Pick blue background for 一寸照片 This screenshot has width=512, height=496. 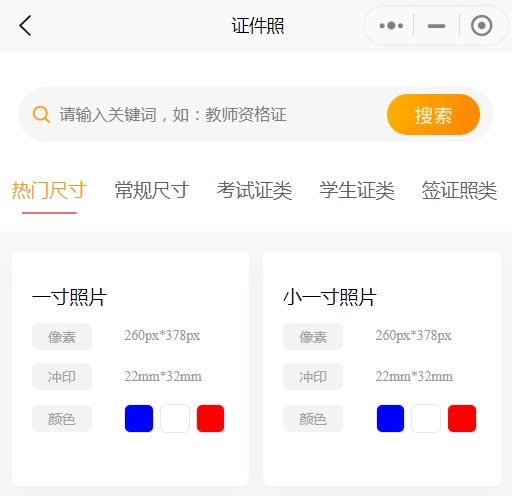point(139,418)
